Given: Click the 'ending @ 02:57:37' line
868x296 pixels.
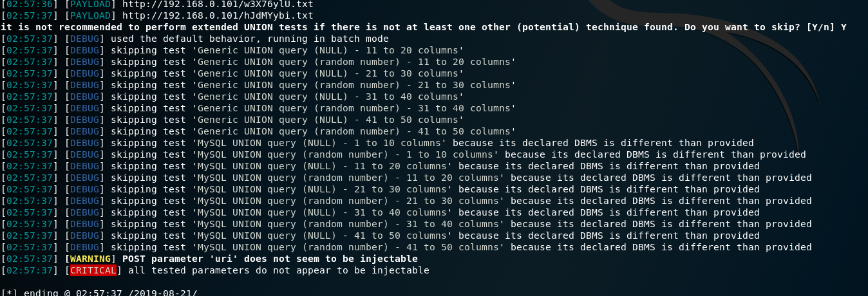Looking at the screenshot, I should [99, 293].
